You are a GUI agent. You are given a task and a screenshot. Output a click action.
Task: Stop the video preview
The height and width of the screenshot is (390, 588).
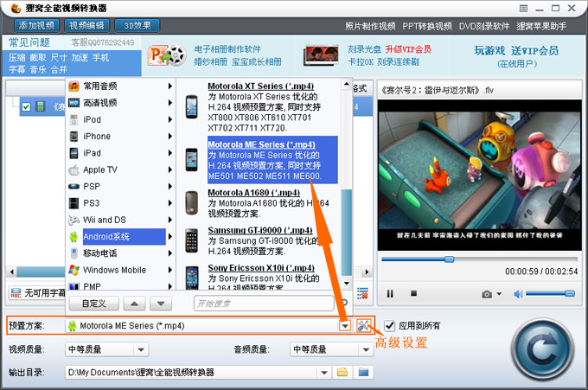(413, 293)
